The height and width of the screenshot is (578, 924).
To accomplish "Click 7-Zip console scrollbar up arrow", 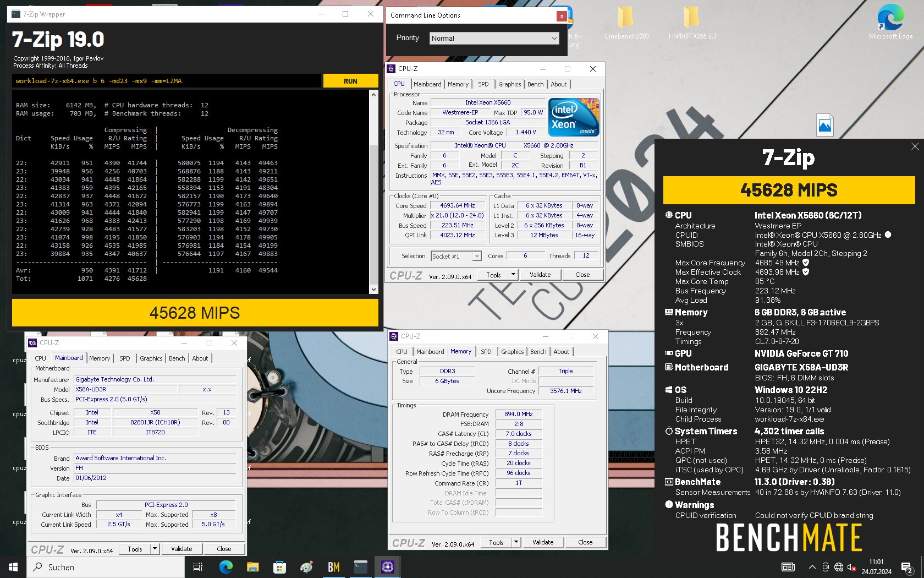I will pyautogui.click(x=374, y=95).
